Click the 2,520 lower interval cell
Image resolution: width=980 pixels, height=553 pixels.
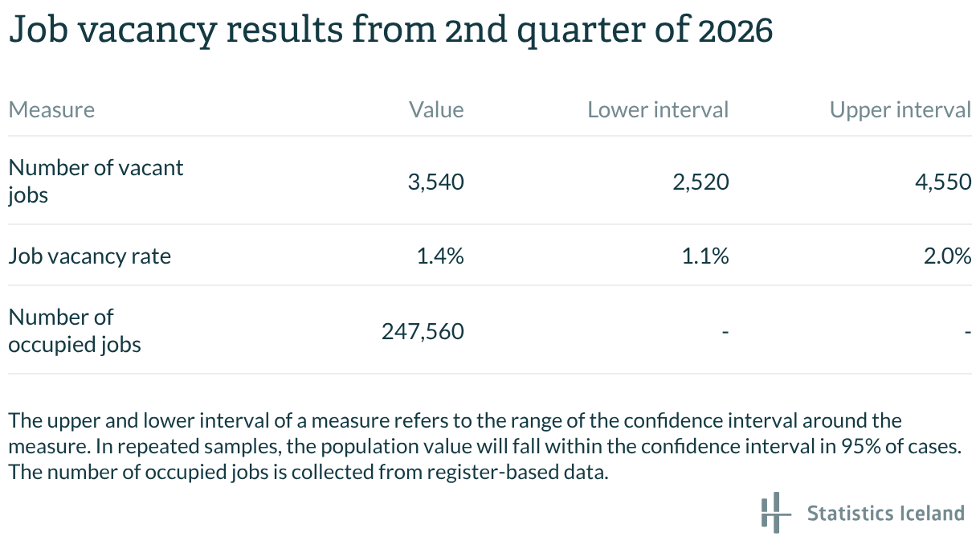(701, 182)
